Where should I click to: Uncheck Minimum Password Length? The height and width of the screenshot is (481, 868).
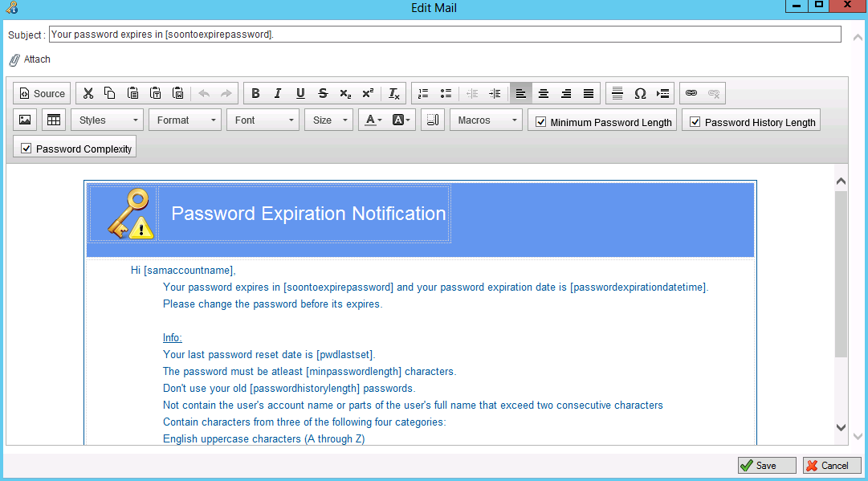click(542, 121)
